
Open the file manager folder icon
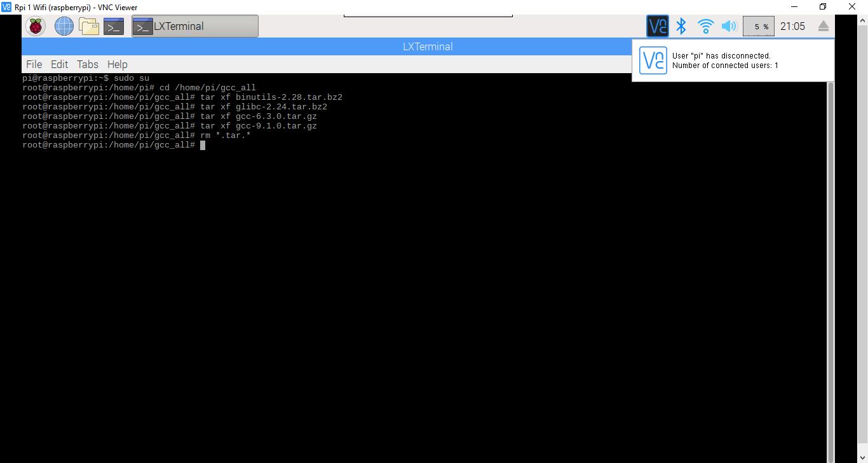coord(89,26)
